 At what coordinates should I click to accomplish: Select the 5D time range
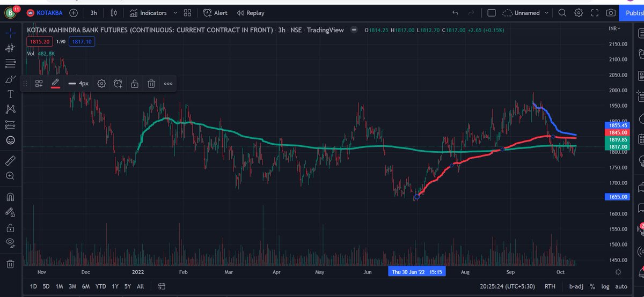(47, 286)
